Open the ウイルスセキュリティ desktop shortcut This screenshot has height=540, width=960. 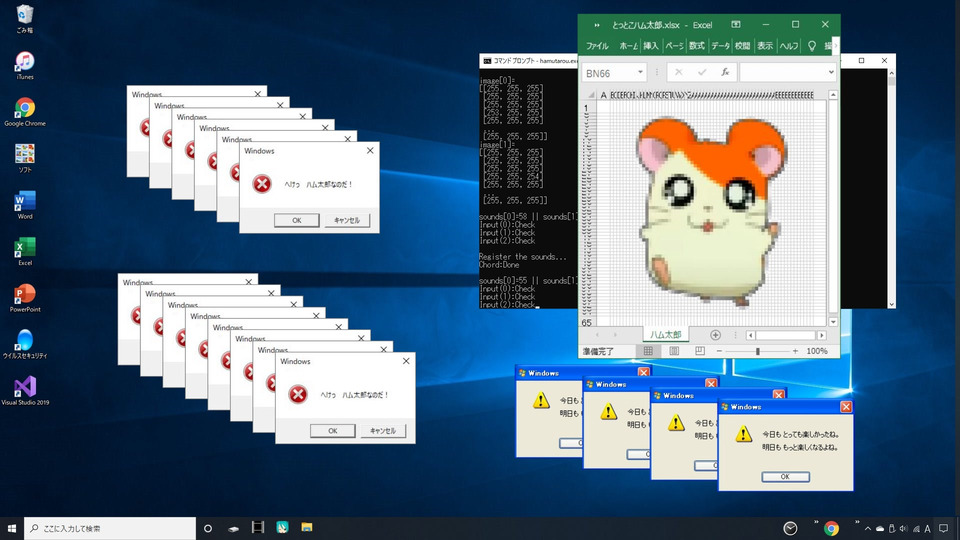pos(24,344)
